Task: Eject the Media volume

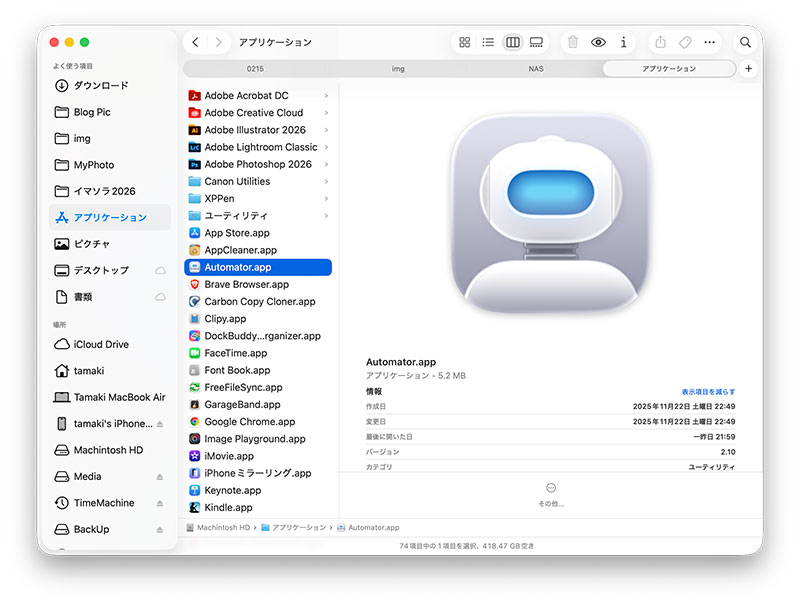Action: tap(160, 477)
